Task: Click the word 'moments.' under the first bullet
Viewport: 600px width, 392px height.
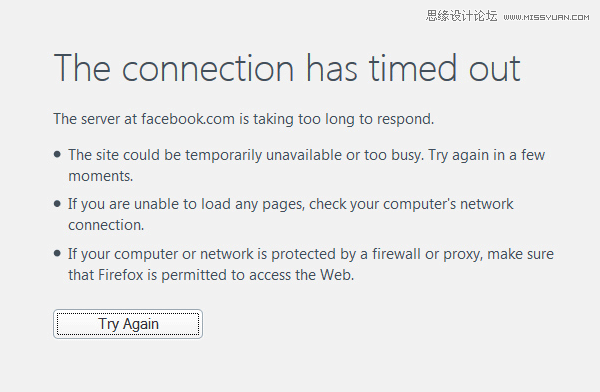Action: click(x=101, y=176)
